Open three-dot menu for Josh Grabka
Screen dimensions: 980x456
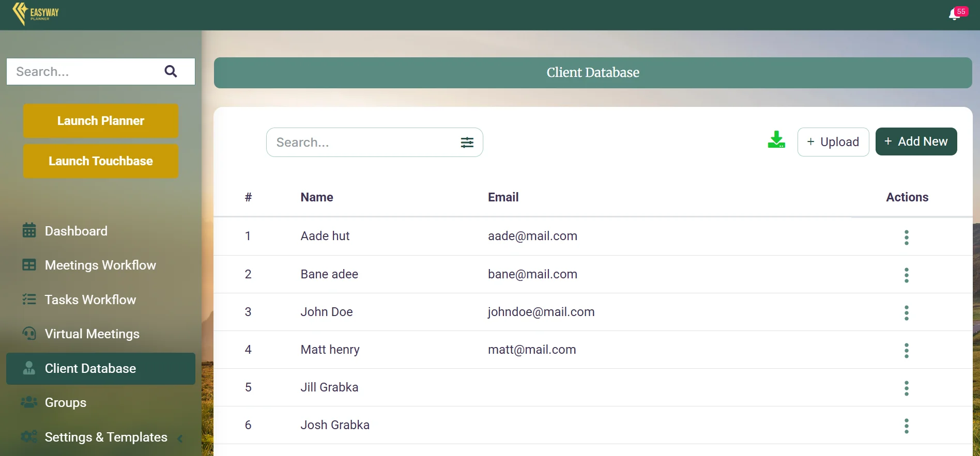[x=906, y=426]
